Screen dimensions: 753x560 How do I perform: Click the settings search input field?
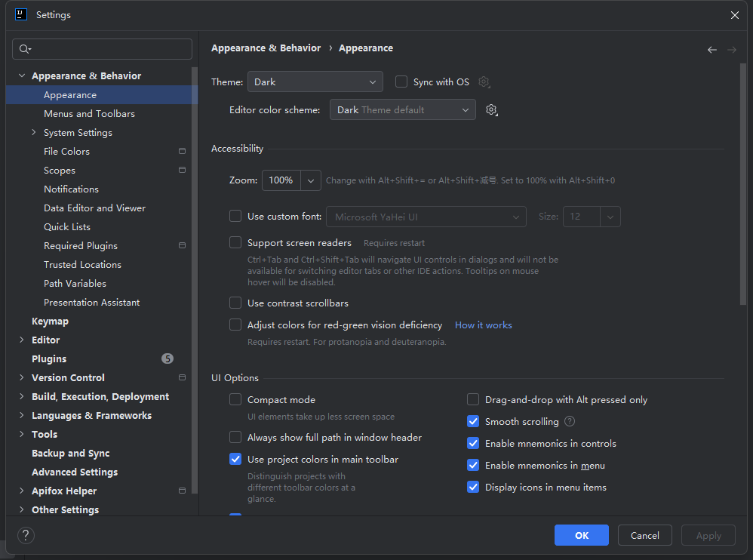coord(103,49)
